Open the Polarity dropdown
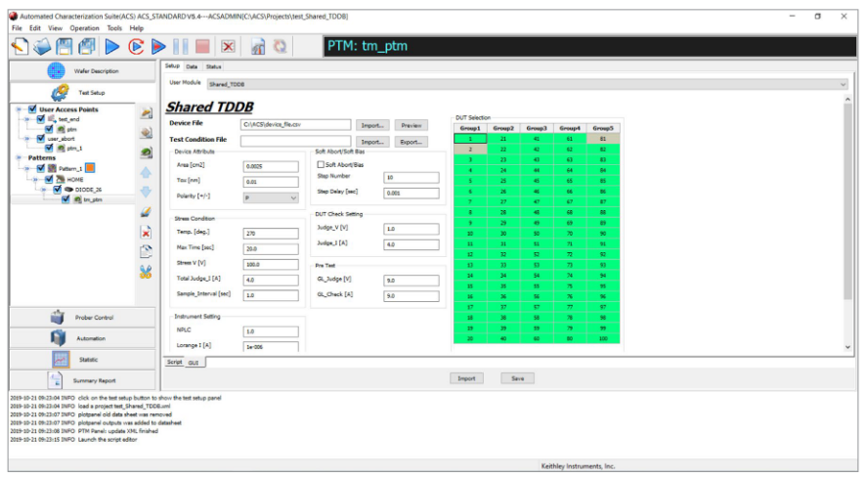Viewport: 868px width, 478px height. 270,197
